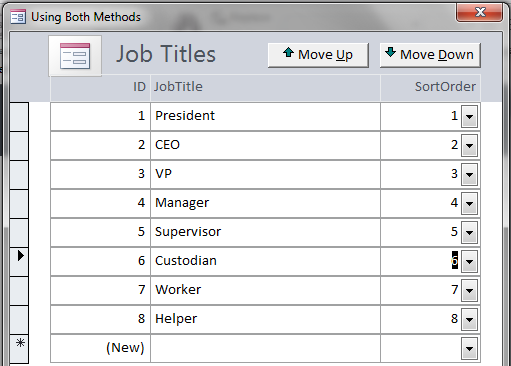The height and width of the screenshot is (366, 511).
Task: Expand the SortOrder dropdown for CEO row
Action: (469, 146)
